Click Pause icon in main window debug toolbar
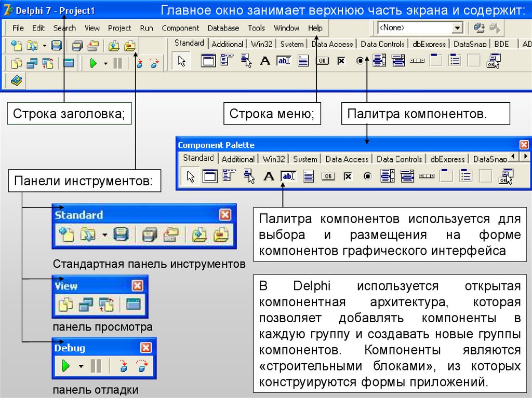This screenshot has height=398, width=532. point(117,63)
